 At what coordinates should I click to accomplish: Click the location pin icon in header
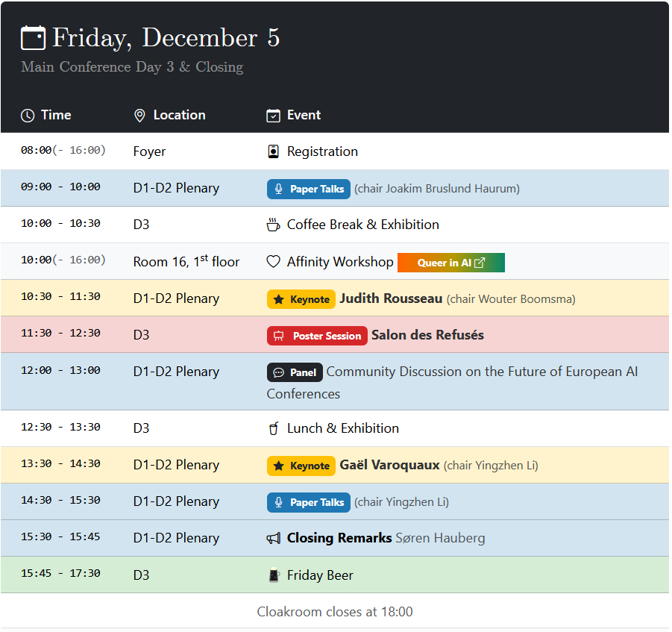[x=139, y=116]
